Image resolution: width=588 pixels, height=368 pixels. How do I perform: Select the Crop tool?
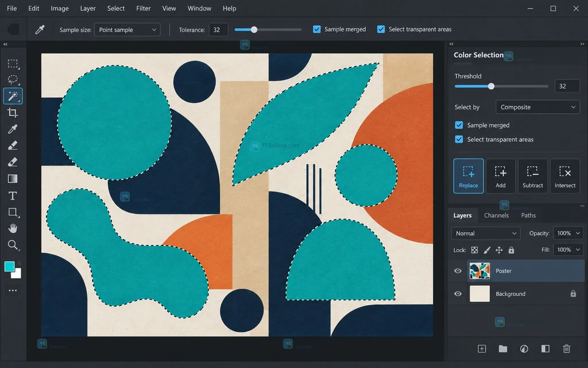pos(13,113)
